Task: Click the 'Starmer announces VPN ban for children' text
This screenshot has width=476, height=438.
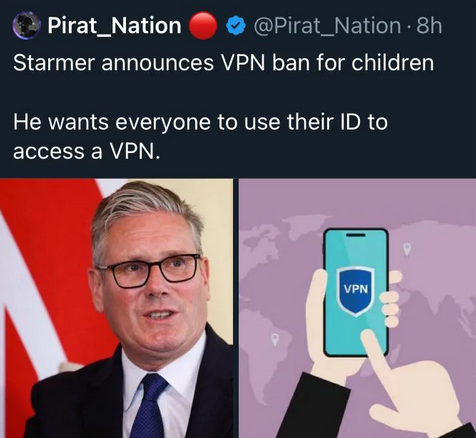Action: click(x=224, y=62)
